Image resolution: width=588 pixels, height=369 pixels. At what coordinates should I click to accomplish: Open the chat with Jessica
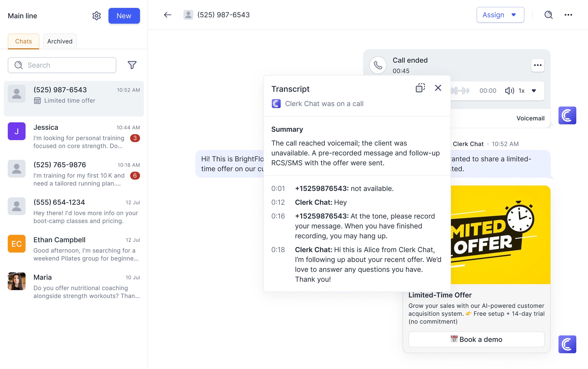coord(74,136)
